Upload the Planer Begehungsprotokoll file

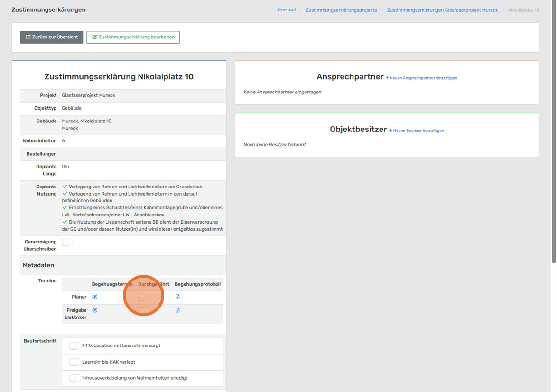tap(177, 297)
